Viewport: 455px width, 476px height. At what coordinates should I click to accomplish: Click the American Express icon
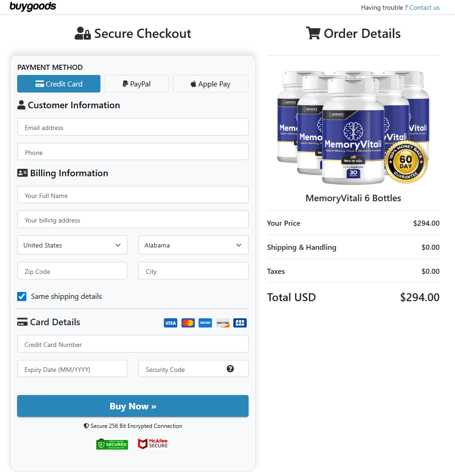click(x=205, y=322)
